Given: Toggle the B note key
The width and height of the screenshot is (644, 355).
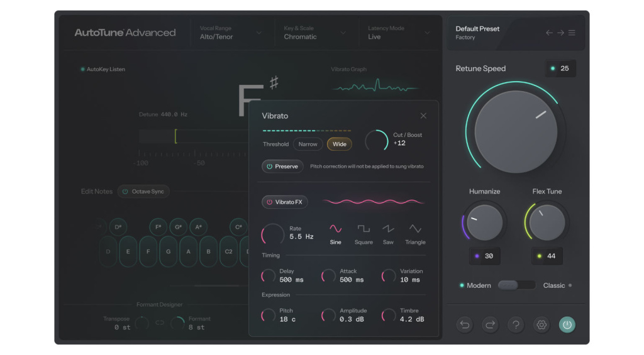Looking at the screenshot, I should click(x=208, y=251).
